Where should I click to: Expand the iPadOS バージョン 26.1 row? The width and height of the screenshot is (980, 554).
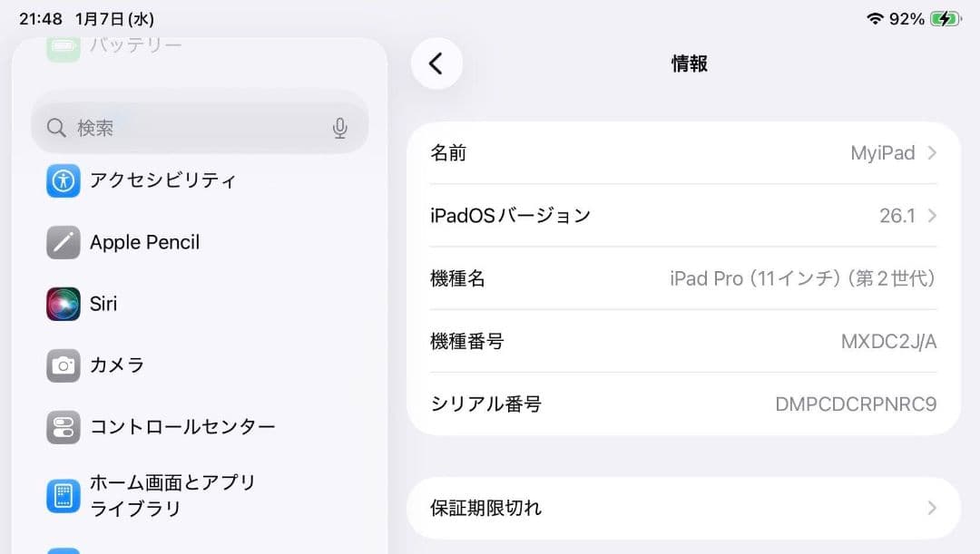[x=931, y=216]
